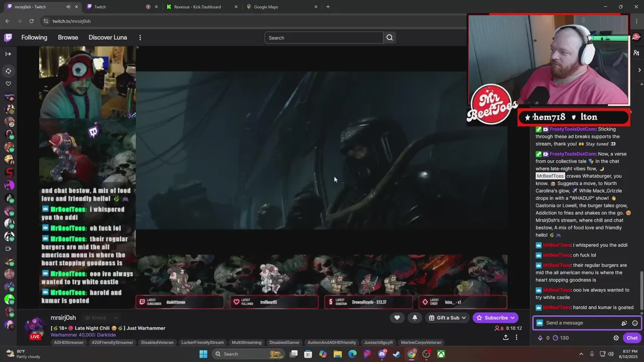Image resolution: width=644 pixels, height=362 pixels.
Task: Open the weather widget showing 80°F
Action: [x=23, y=354]
